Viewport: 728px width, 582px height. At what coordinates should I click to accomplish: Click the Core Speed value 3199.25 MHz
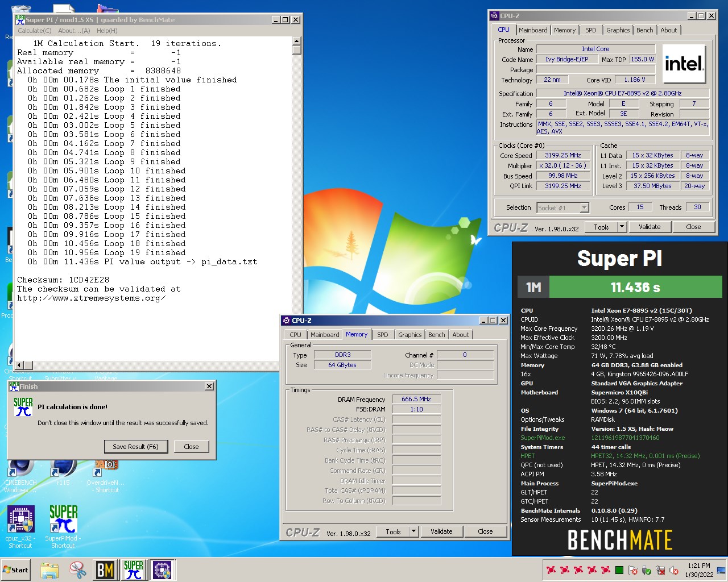coord(563,155)
